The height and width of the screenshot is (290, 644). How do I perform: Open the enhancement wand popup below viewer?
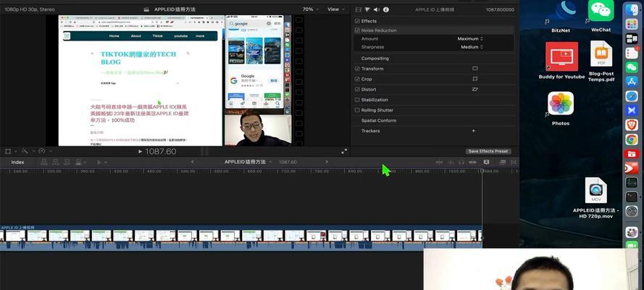click(28, 152)
